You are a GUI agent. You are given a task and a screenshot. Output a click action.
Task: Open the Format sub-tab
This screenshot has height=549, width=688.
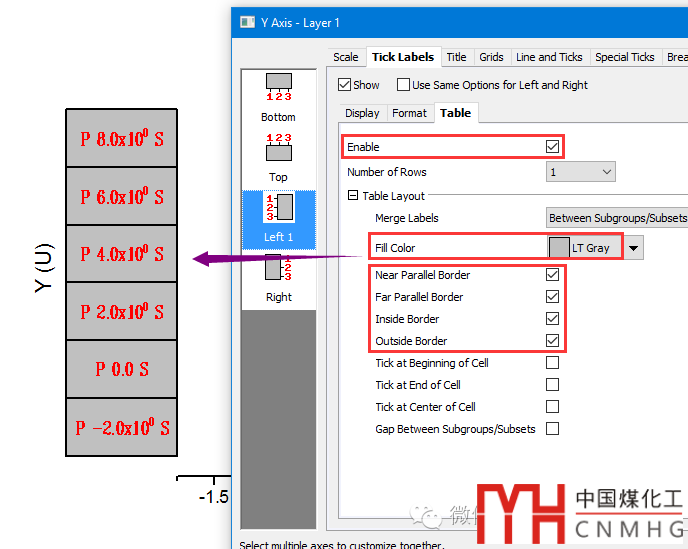coord(409,113)
